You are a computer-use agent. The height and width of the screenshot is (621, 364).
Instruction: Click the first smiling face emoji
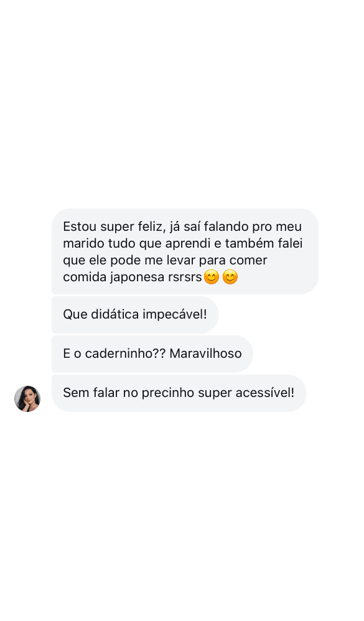211,277
